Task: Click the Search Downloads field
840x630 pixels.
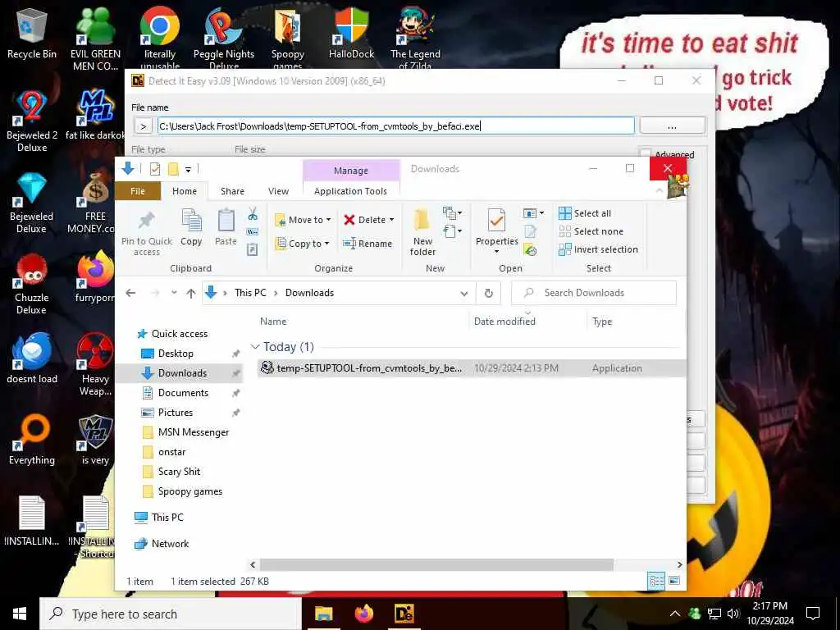Action: click(x=594, y=293)
